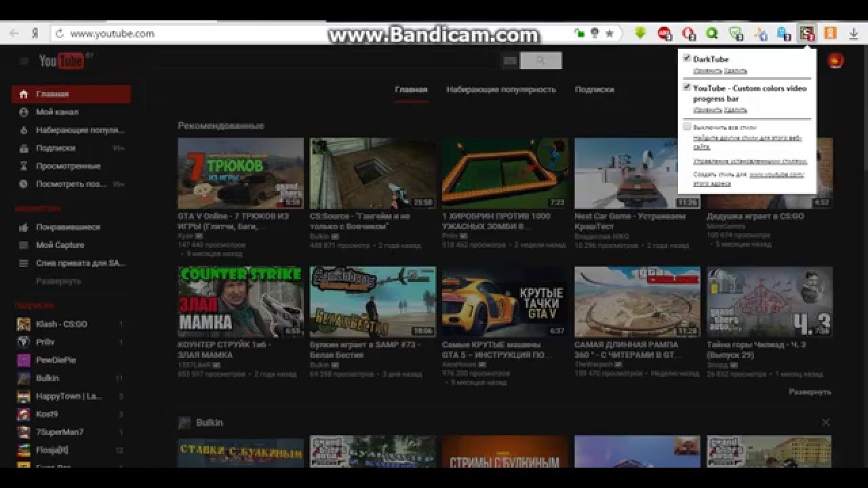
Task: Uncheck YouTube Custom colors progress bar checkbox
Action: tap(687, 87)
